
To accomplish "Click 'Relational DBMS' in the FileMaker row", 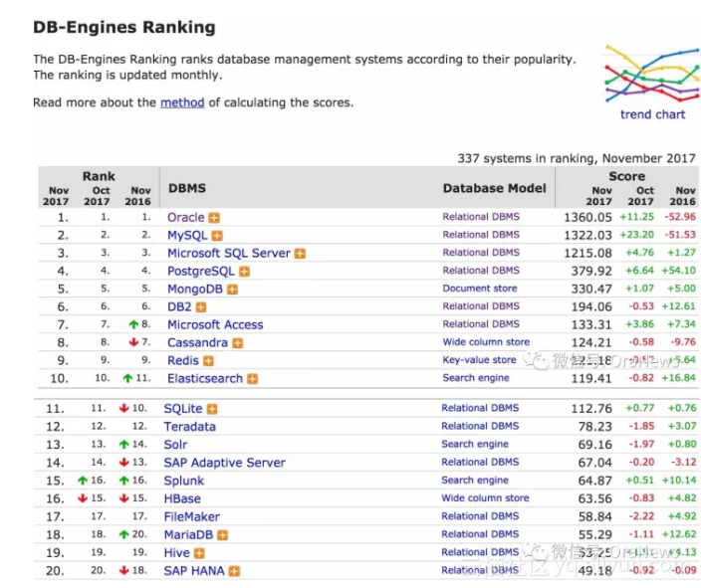I will pos(480,516).
